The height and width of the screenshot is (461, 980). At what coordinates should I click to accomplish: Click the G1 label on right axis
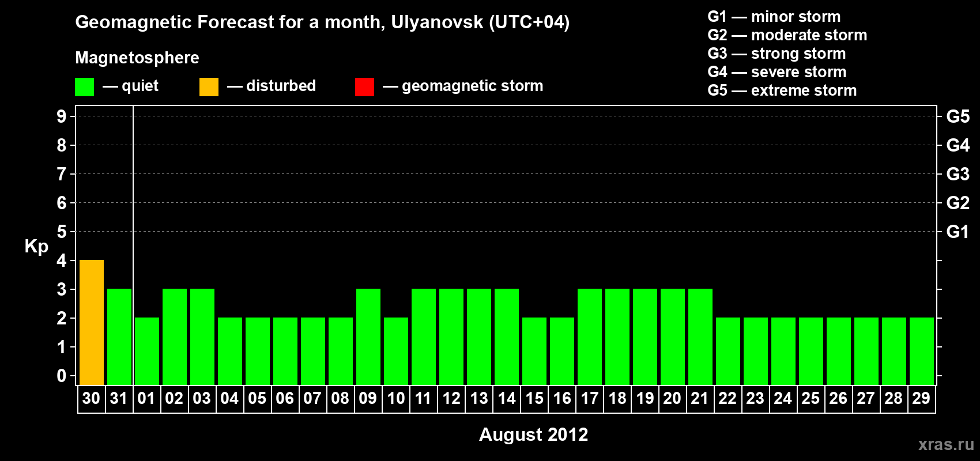(958, 232)
